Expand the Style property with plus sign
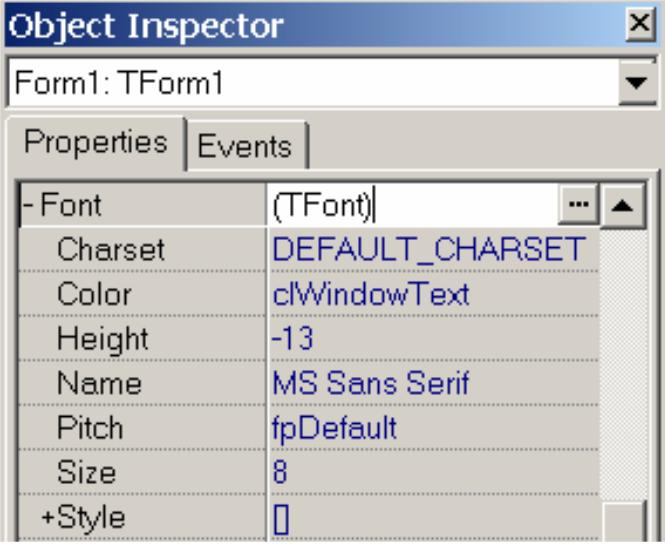Screen dimensions: 665x544 48,517
